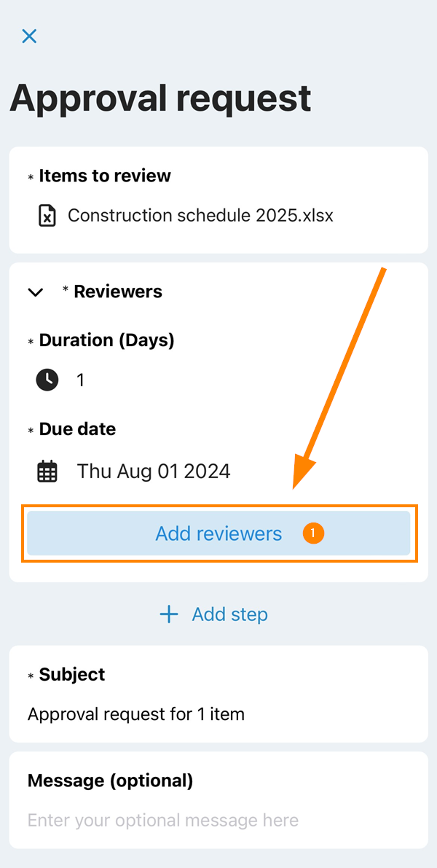Click the Due date label

point(77,429)
